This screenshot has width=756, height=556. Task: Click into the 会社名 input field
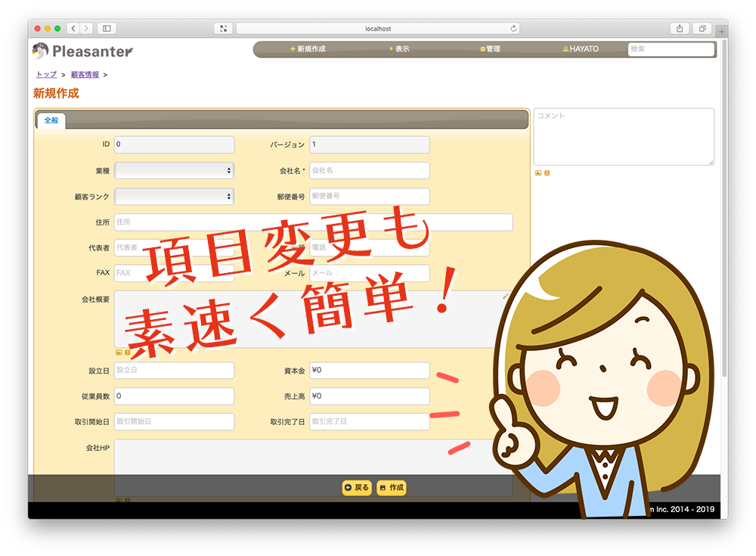point(369,171)
